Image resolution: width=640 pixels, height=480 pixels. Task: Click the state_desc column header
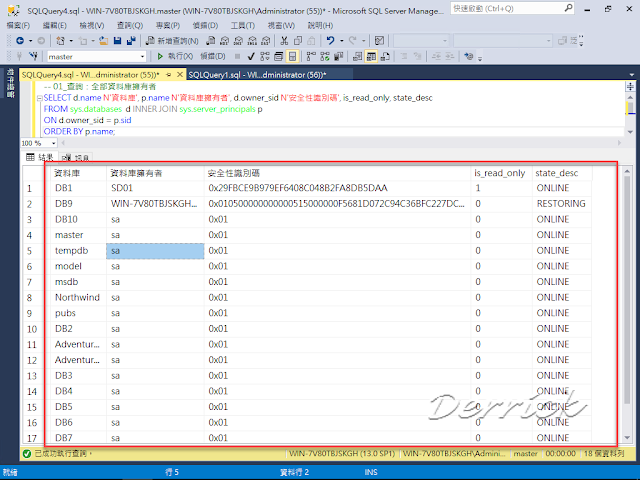point(562,173)
